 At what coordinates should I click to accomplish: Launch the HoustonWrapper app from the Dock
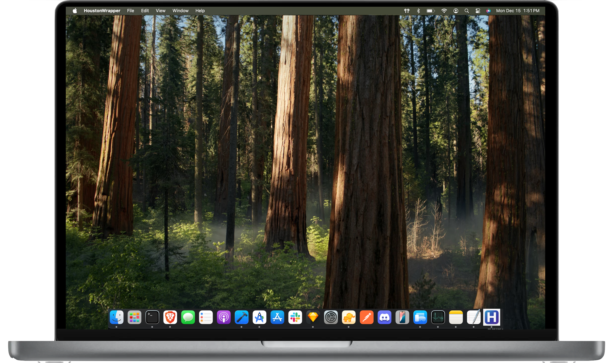(x=492, y=317)
